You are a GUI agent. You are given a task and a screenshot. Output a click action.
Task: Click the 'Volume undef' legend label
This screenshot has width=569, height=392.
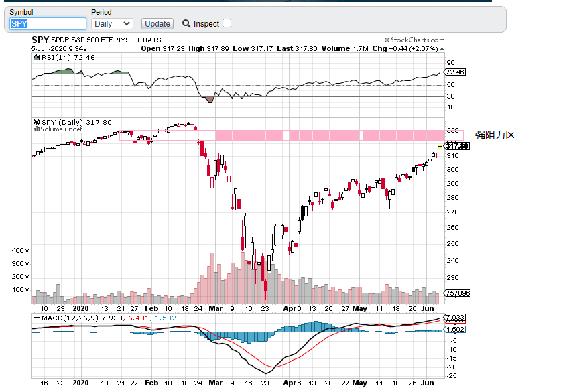coord(62,129)
